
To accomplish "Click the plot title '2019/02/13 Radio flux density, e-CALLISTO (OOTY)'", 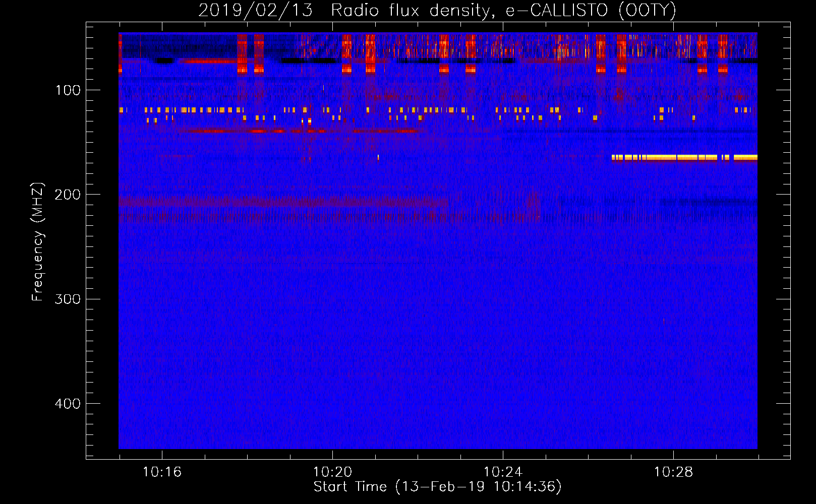I will point(437,11).
